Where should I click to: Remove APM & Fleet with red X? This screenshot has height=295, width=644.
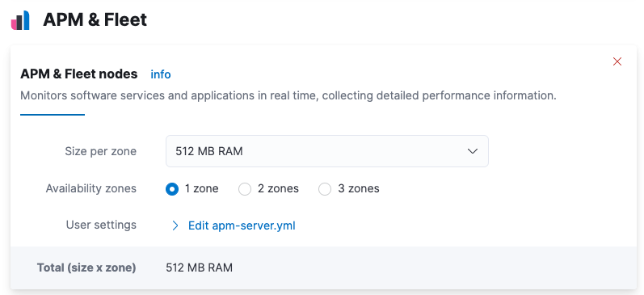617,61
